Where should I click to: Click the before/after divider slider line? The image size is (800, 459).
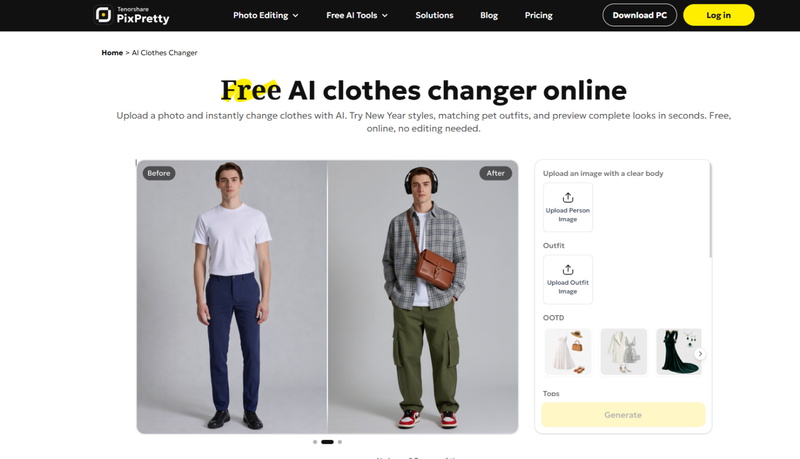pyautogui.click(x=328, y=297)
